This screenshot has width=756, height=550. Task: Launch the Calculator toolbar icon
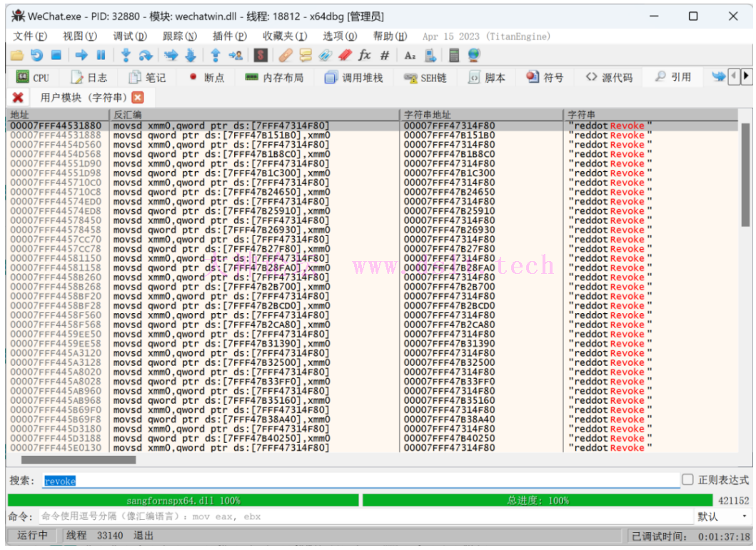point(454,56)
